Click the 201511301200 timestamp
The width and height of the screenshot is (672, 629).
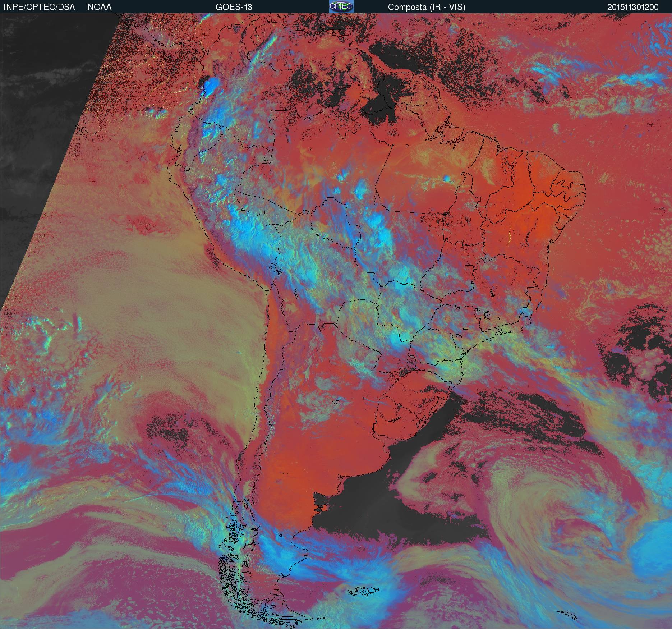coord(633,7)
